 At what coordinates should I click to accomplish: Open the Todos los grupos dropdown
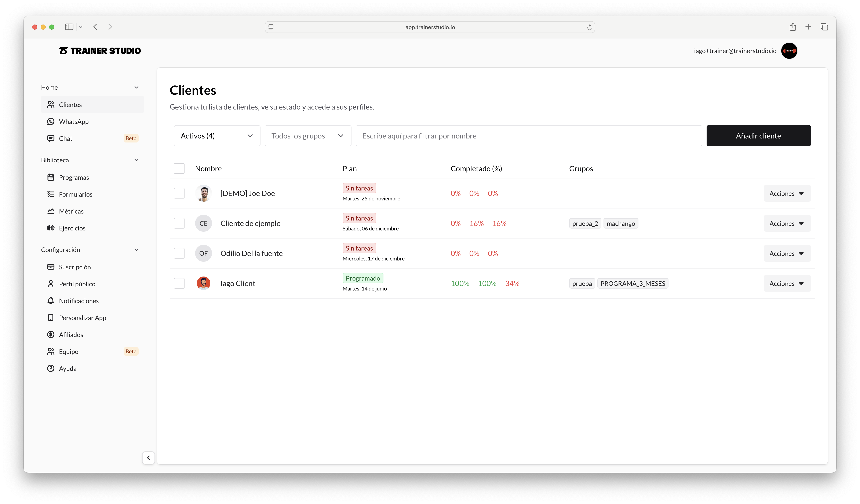308,136
